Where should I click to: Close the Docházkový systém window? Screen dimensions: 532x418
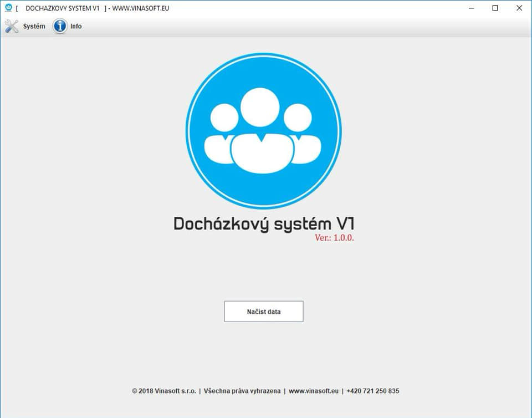point(519,8)
